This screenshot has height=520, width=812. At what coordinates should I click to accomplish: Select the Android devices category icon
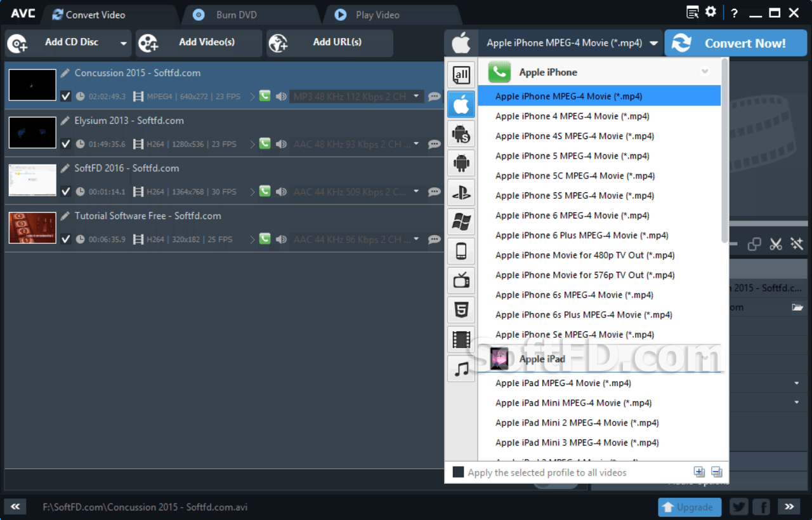point(461,163)
